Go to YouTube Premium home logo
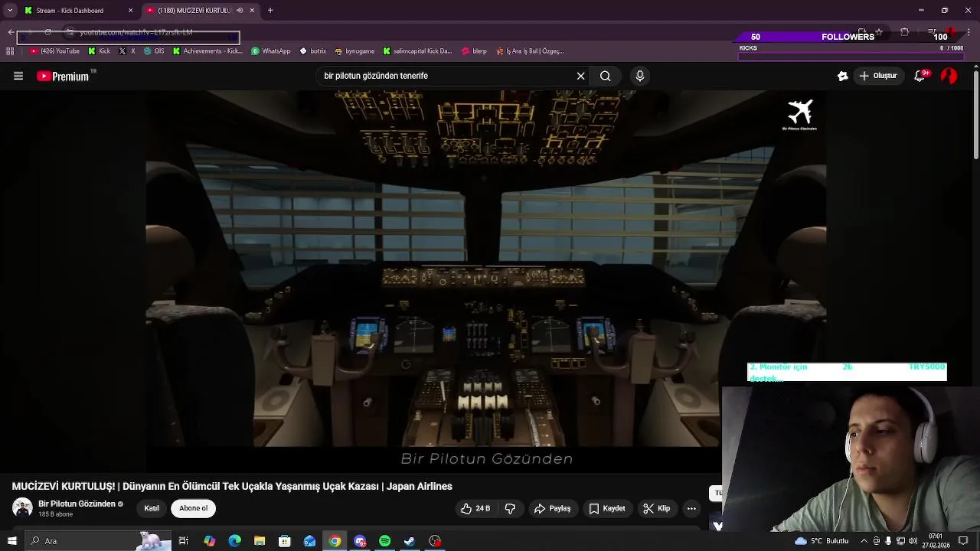This screenshot has width=980, height=551. (66, 76)
